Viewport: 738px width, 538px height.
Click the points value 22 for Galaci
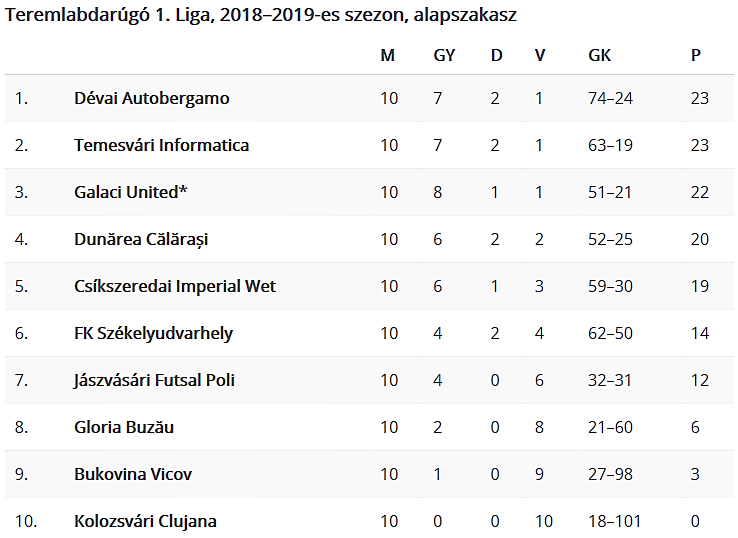pos(699,193)
